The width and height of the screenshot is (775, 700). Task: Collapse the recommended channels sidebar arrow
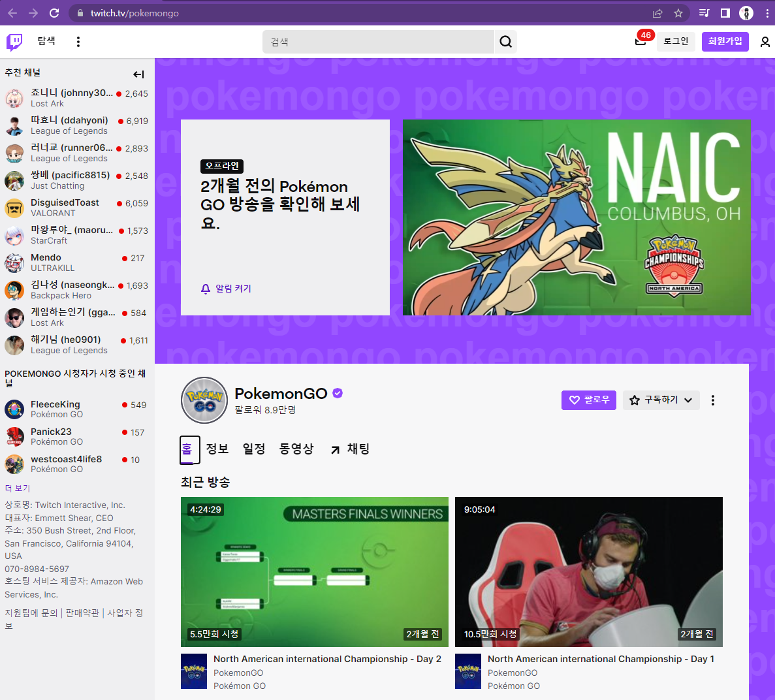(138, 74)
